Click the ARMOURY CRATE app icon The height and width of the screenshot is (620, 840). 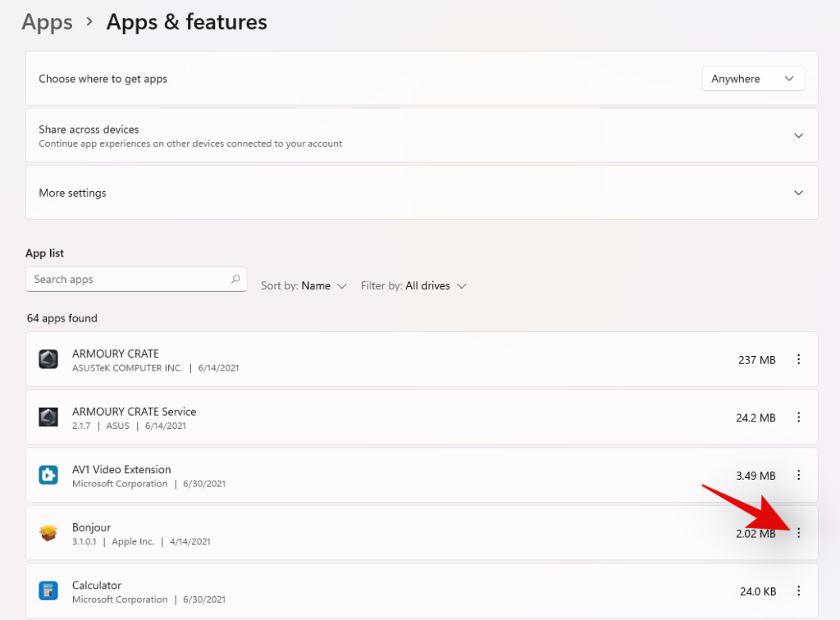[x=48, y=359]
